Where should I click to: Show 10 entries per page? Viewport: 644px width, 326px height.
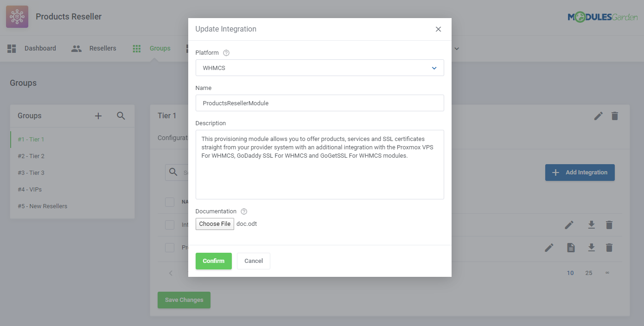pyautogui.click(x=570, y=273)
